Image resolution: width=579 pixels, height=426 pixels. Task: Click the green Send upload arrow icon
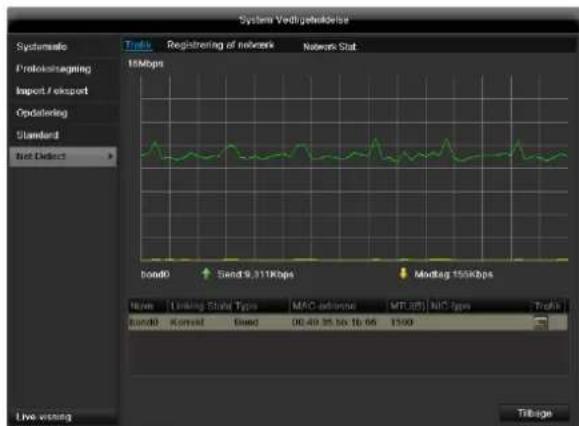pyautogui.click(x=206, y=274)
